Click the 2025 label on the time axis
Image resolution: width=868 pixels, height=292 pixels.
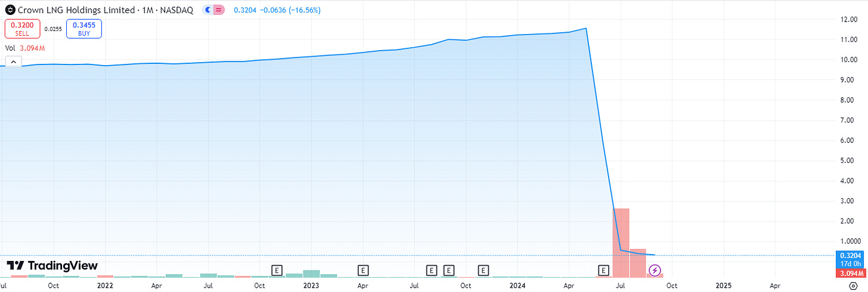(723, 285)
